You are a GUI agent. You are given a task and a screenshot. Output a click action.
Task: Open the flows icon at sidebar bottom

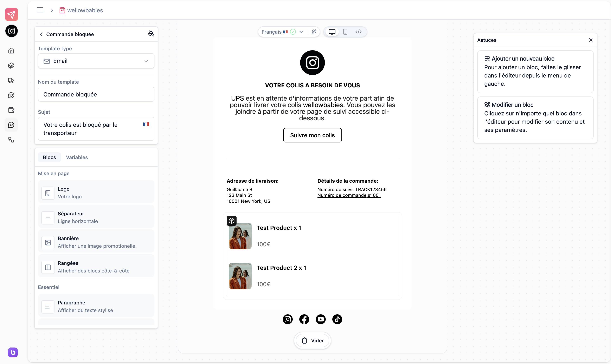click(11, 140)
